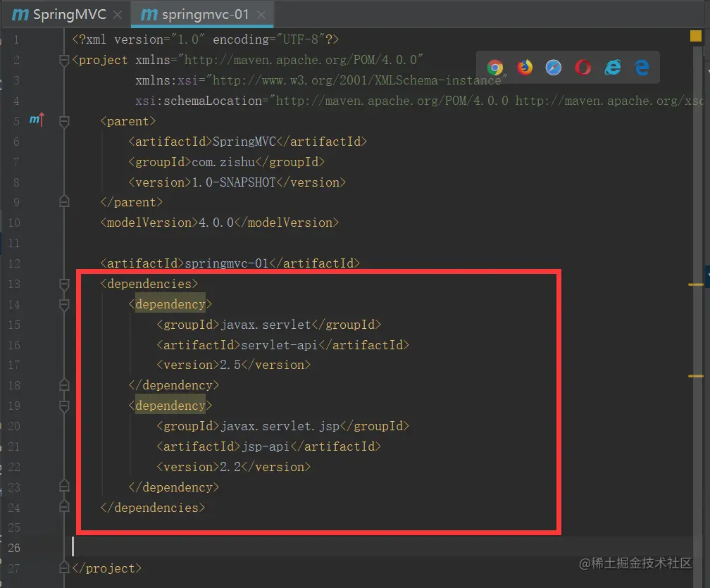This screenshot has width=710, height=588.
Task: Close the SpringMVC tab
Action: tap(118, 15)
